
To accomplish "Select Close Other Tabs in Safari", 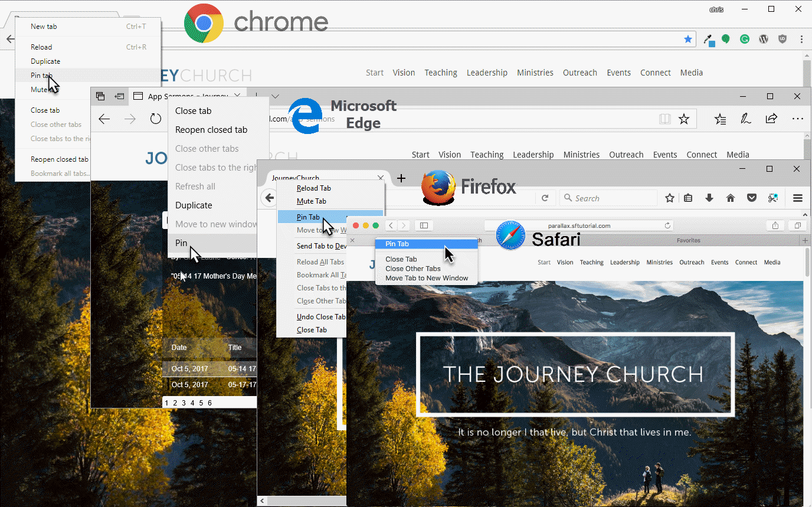I will tap(413, 269).
